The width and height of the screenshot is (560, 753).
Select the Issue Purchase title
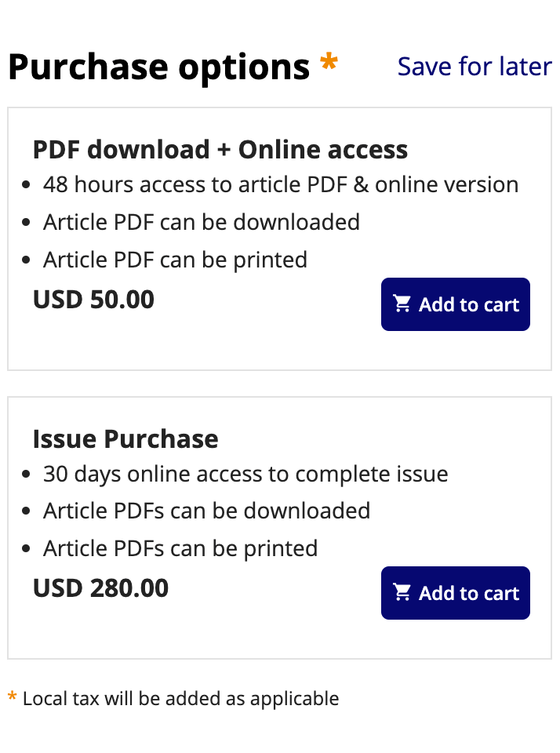[125, 438]
